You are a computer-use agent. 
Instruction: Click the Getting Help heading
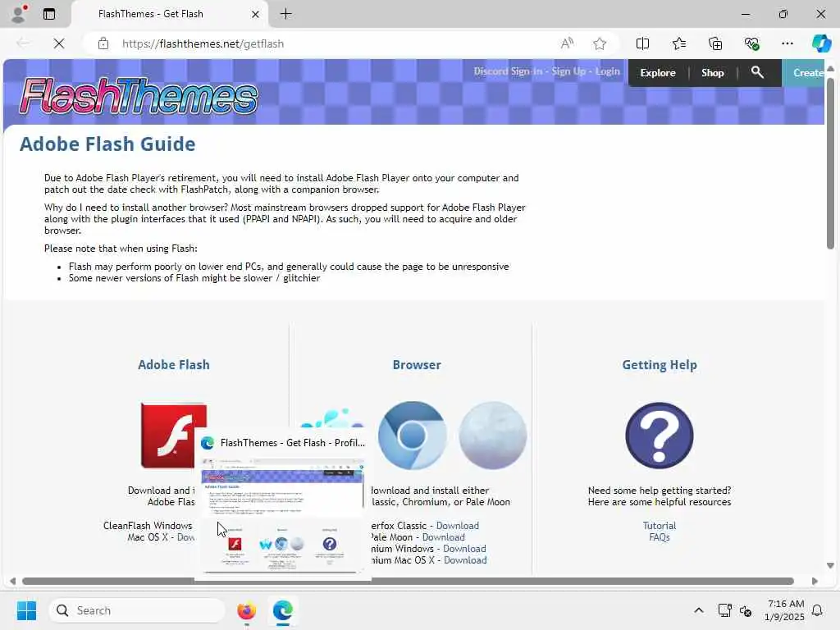[660, 365]
